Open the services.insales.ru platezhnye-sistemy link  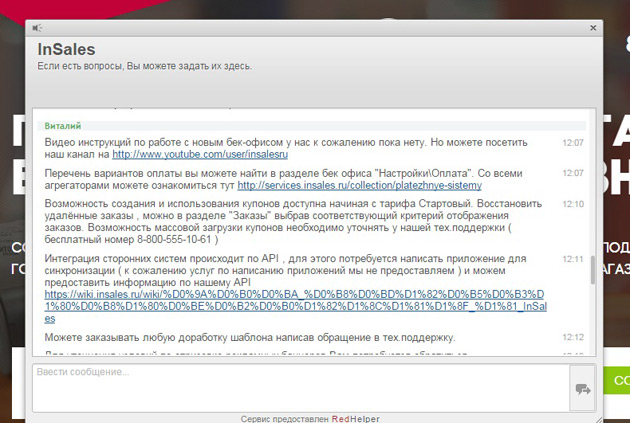pyautogui.click(x=360, y=185)
